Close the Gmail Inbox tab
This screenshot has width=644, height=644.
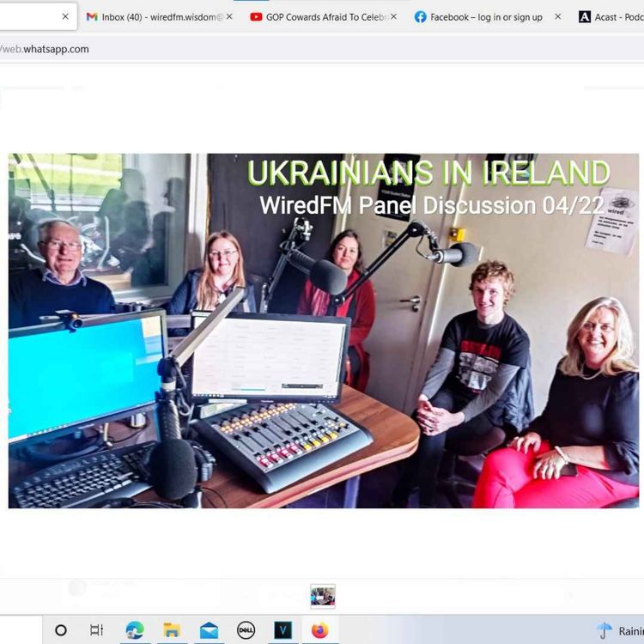[229, 16]
